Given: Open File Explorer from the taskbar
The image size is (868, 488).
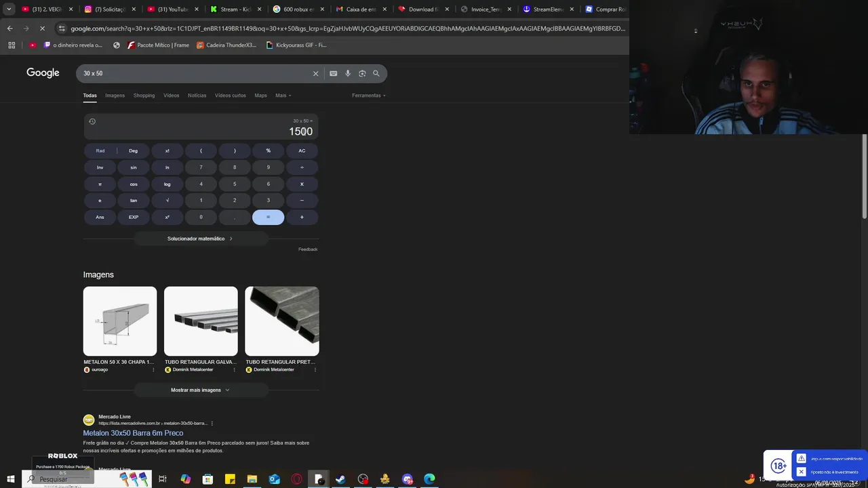Looking at the screenshot, I should [x=252, y=479].
